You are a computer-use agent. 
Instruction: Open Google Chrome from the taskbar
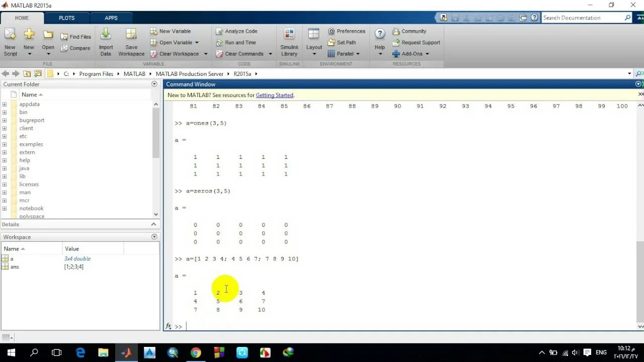pos(196,352)
